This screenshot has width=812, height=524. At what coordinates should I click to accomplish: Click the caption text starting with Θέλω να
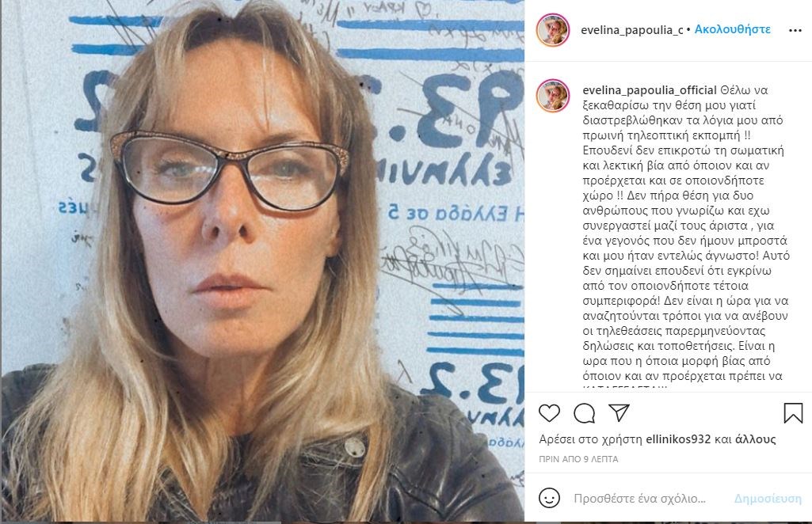(686, 233)
